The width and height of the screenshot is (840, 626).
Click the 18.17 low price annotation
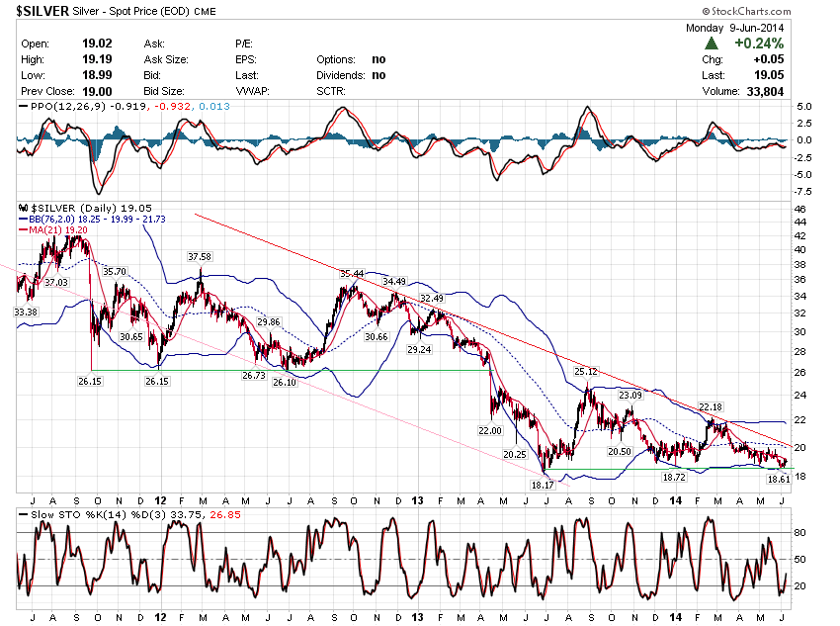click(543, 486)
